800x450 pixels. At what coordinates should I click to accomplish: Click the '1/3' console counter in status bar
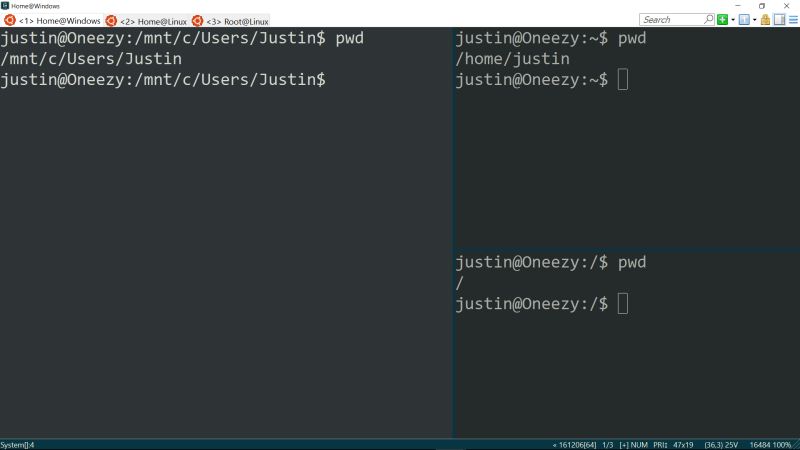point(608,445)
